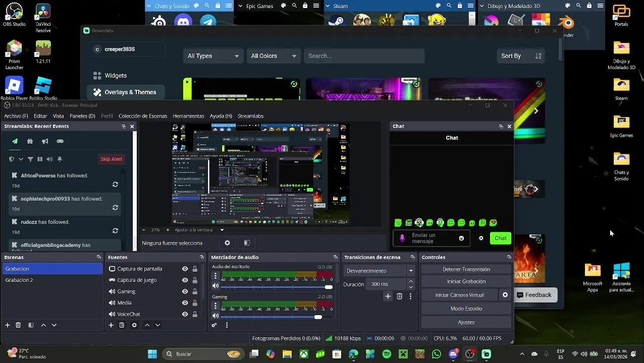Hide the Captura de pantalla source
The height and width of the screenshot is (363, 644).
tap(185, 269)
